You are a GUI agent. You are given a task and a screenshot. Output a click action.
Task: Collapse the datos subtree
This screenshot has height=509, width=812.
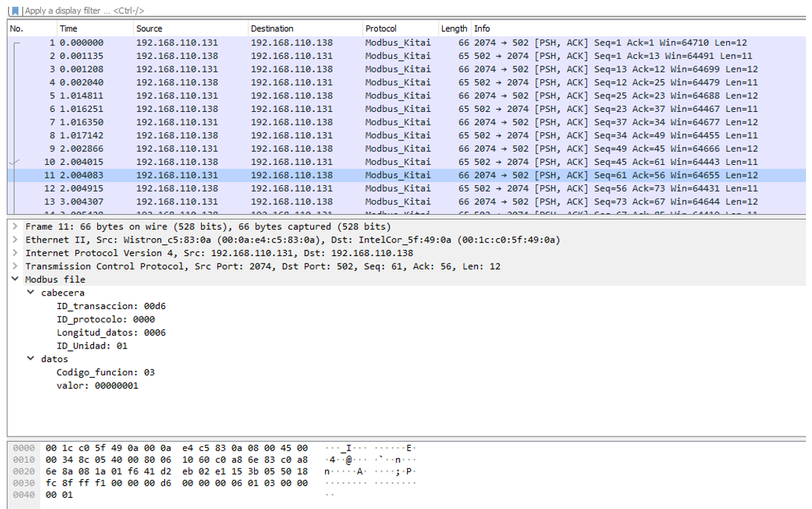click(31, 359)
